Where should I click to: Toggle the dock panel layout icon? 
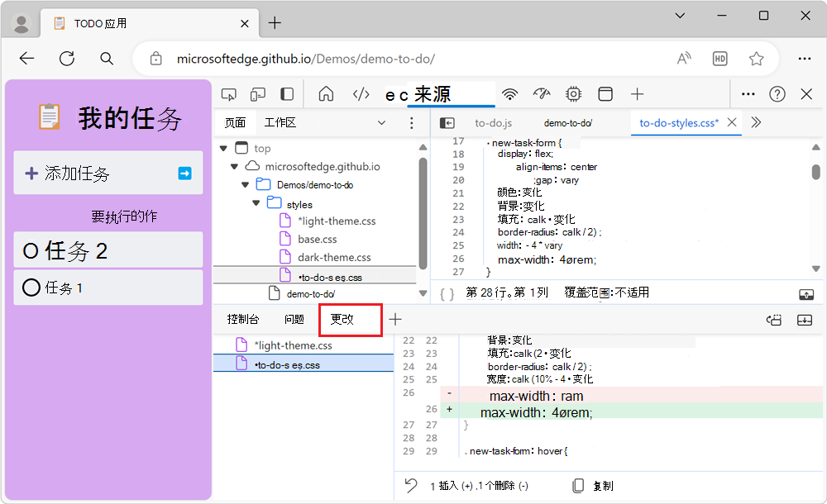[x=285, y=93]
